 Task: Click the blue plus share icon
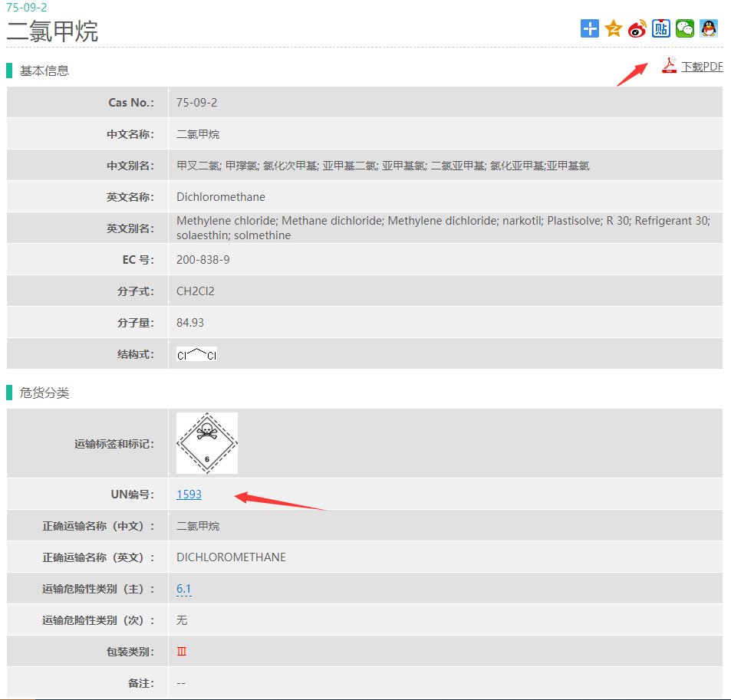click(590, 28)
